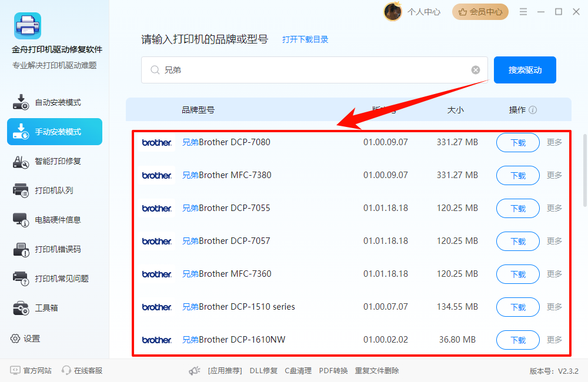Expand 更多 for Brother DCP-1510 series
The width and height of the screenshot is (588, 382).
(x=554, y=307)
